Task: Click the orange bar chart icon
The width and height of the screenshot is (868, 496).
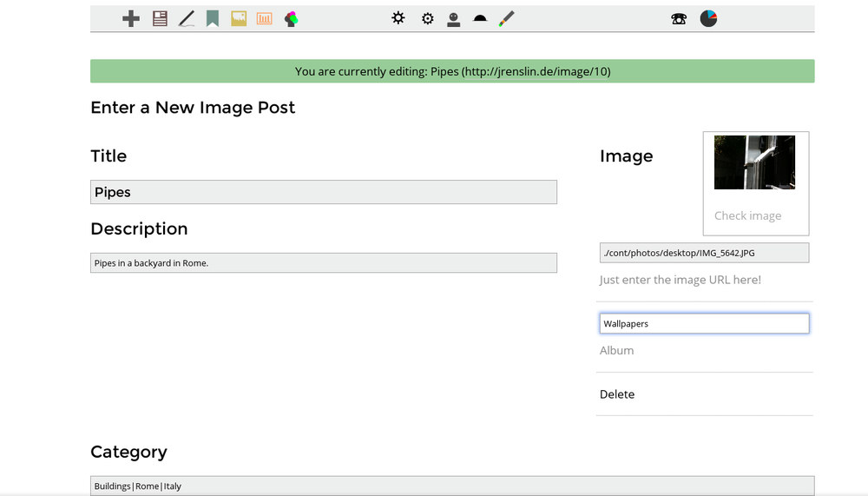Action: click(265, 18)
